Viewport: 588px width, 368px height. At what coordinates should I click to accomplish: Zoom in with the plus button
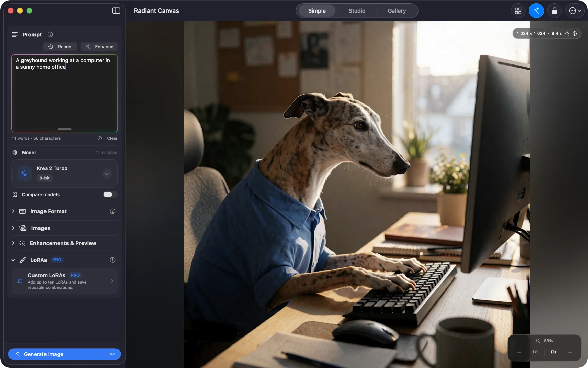click(x=519, y=352)
